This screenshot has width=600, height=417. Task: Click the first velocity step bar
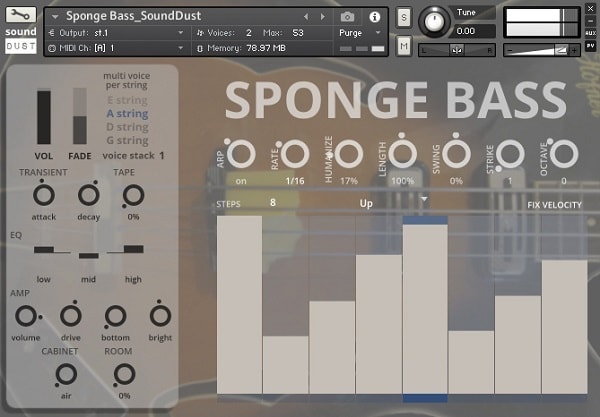point(240,305)
